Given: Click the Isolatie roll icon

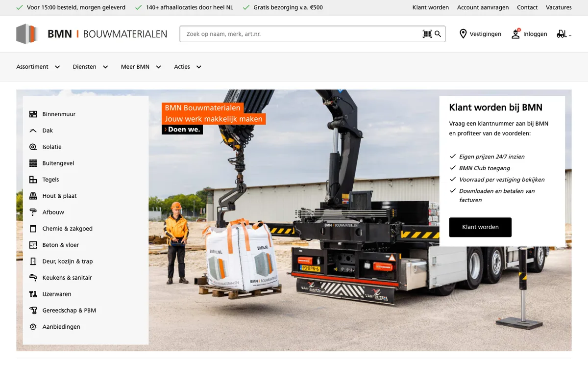Looking at the screenshot, I should pos(33,147).
